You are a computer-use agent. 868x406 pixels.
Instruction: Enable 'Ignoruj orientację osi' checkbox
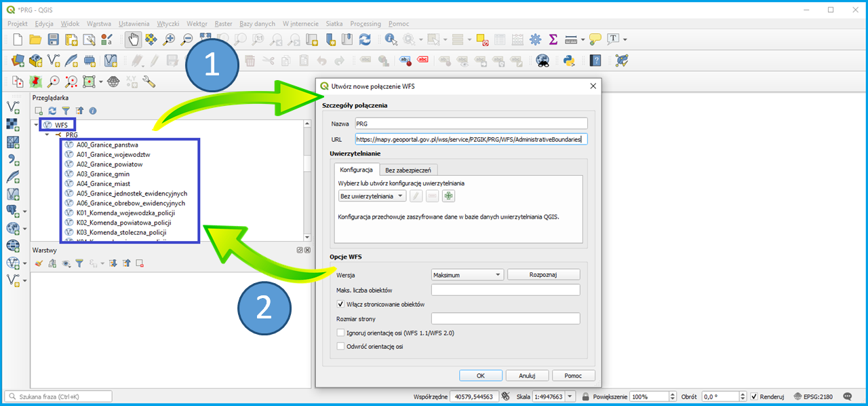click(341, 333)
